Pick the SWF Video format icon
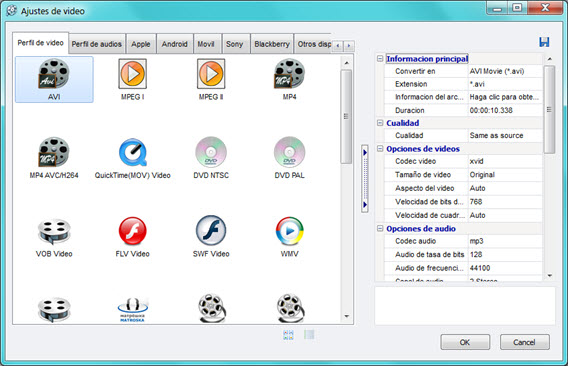 click(211, 231)
